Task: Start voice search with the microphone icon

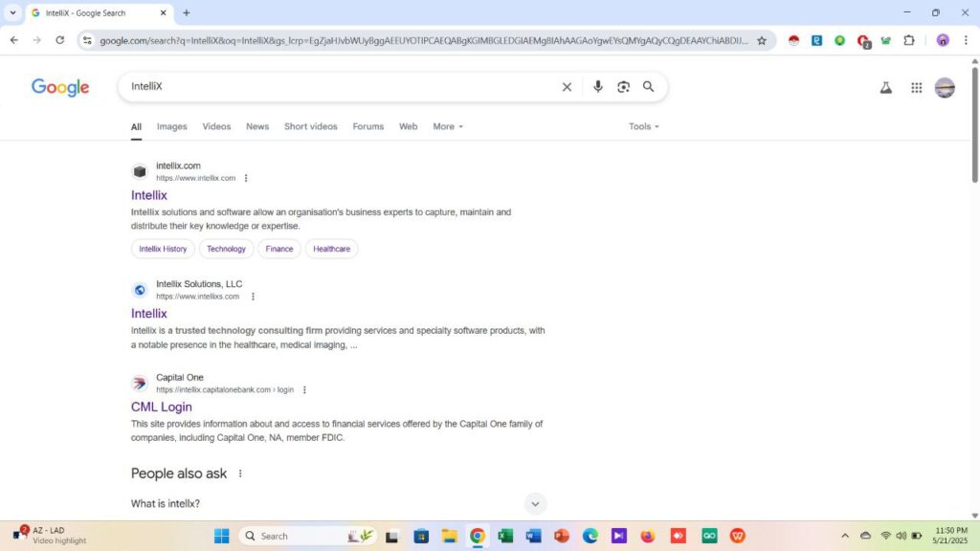Action: 597,87
